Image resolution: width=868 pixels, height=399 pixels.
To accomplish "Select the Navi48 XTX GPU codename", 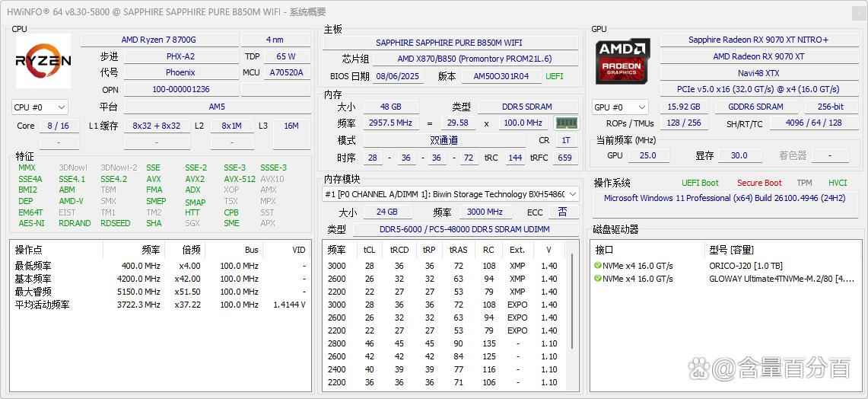I will pos(758,72).
